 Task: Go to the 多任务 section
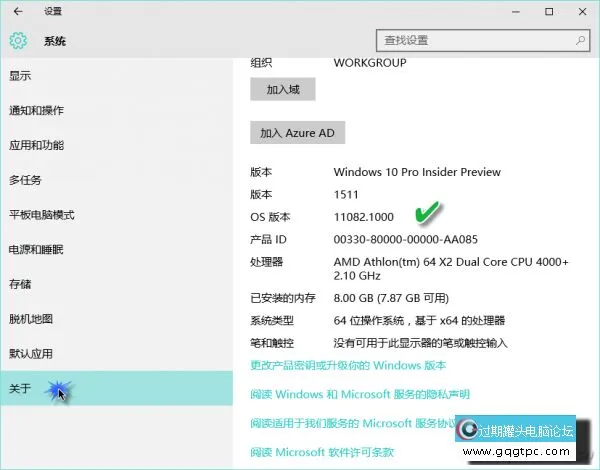point(25,180)
